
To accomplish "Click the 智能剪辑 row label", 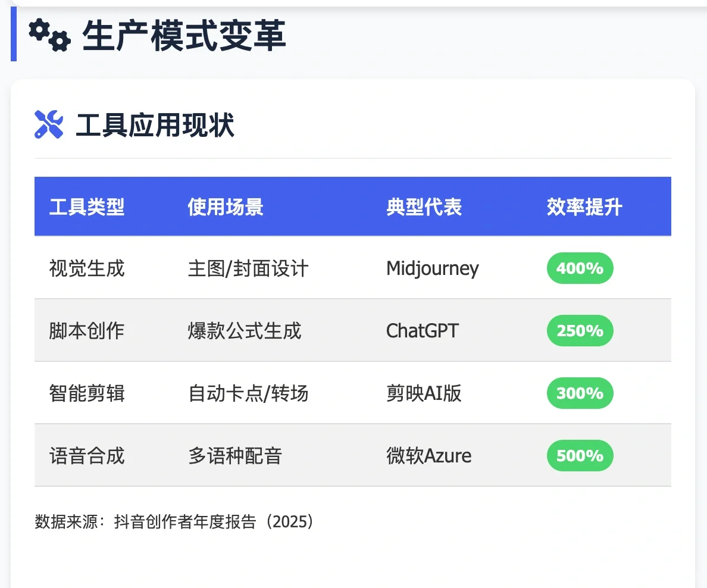I will 86,393.
